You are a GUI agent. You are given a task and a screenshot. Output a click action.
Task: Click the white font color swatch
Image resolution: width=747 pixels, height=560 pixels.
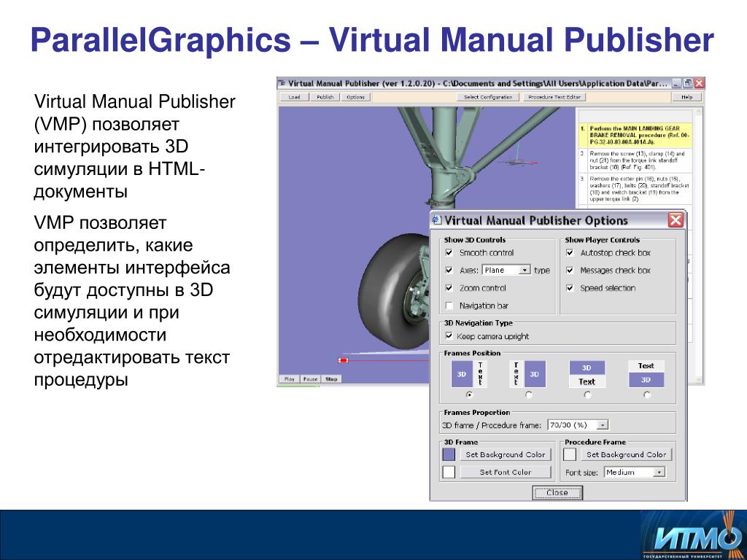tap(449, 472)
